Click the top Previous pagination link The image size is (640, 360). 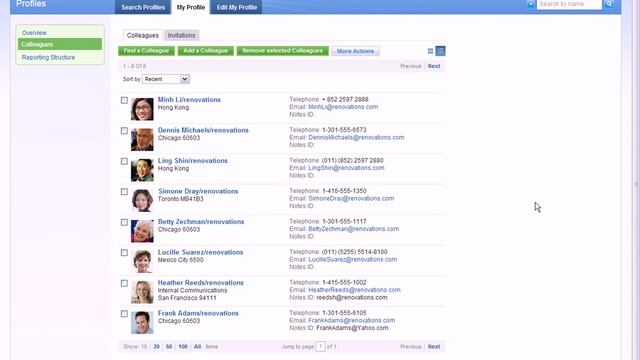(x=411, y=66)
